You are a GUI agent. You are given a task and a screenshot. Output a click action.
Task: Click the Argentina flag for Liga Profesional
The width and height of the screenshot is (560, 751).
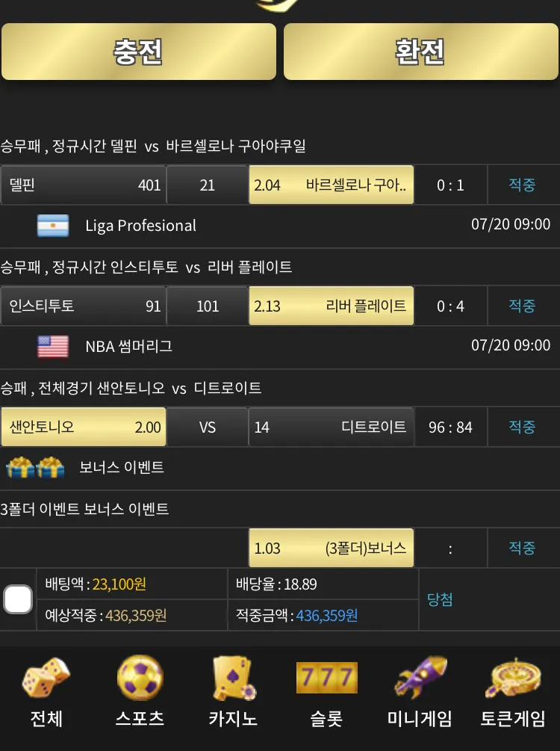click(53, 226)
